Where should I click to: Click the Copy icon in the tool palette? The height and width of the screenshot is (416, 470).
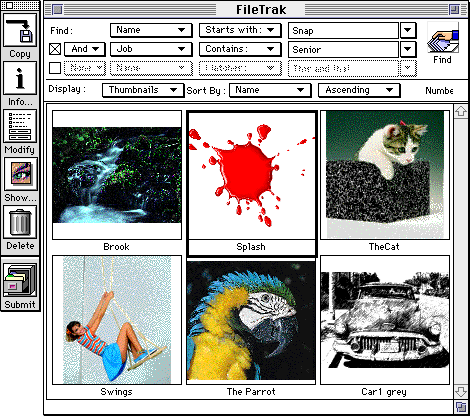(x=20, y=30)
